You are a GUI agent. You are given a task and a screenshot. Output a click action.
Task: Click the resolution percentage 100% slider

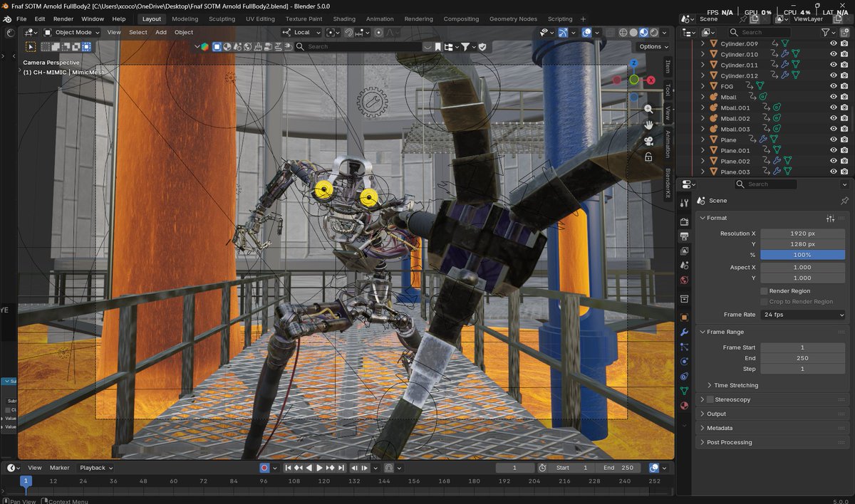tap(802, 255)
